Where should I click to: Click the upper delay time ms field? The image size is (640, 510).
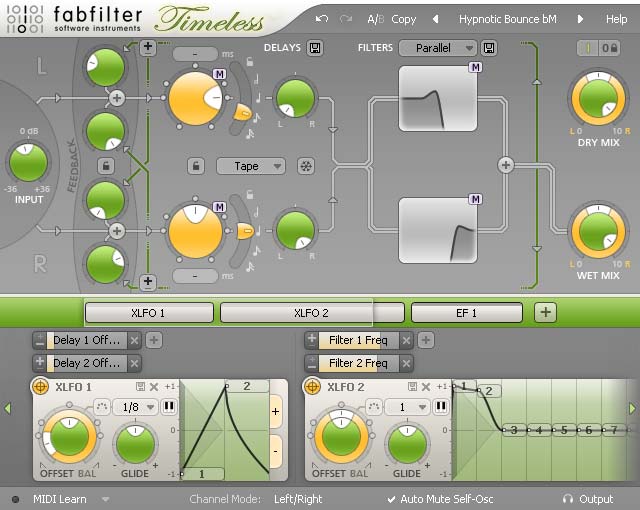[x=195, y=54]
